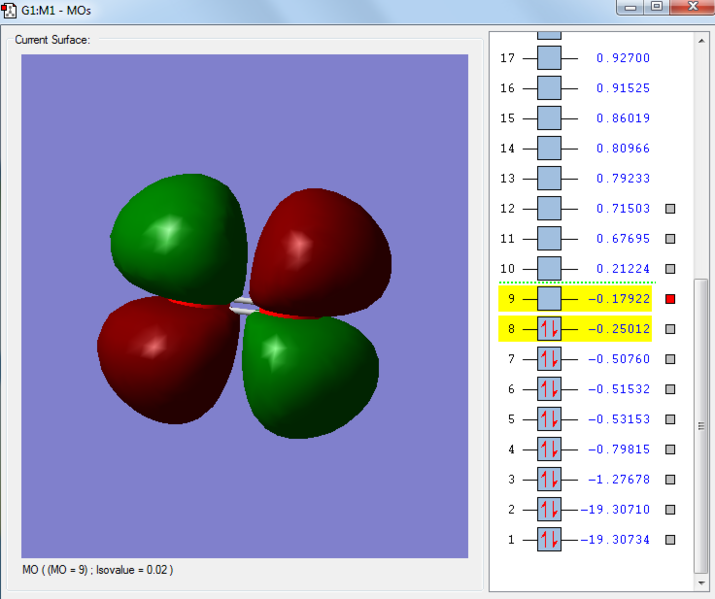Click energy value -0.51532

tap(619, 389)
